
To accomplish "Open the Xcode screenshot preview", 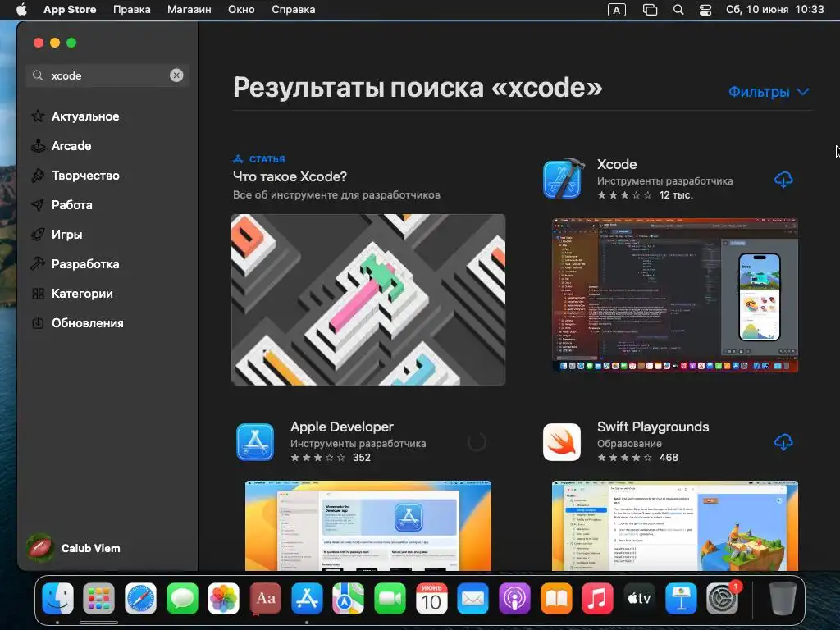I will pos(675,295).
